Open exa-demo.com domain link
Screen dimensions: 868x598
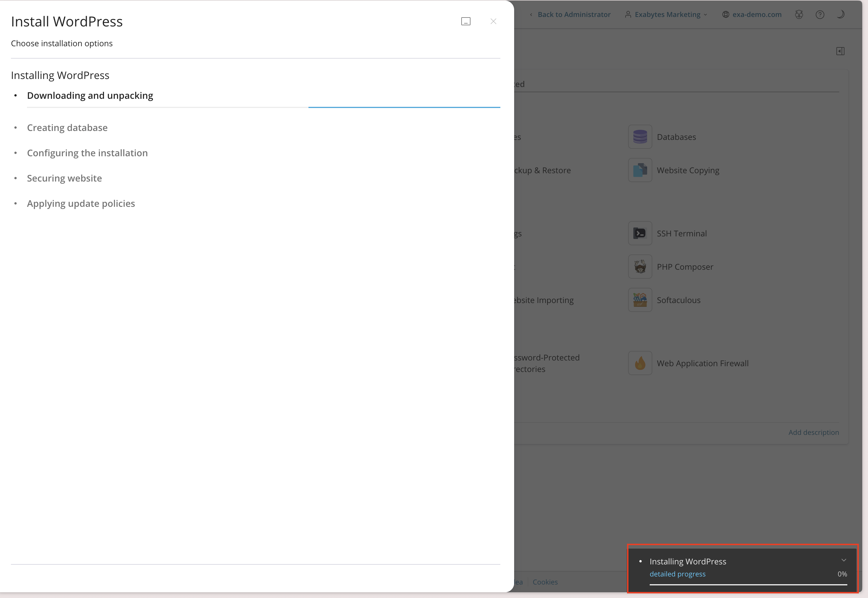[x=756, y=15]
